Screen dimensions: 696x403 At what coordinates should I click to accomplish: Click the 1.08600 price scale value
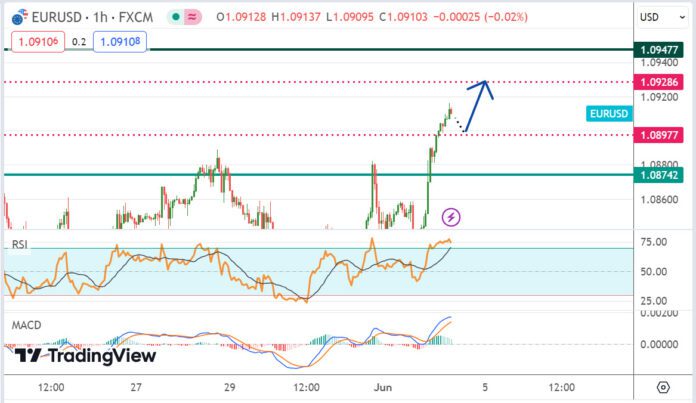point(659,200)
